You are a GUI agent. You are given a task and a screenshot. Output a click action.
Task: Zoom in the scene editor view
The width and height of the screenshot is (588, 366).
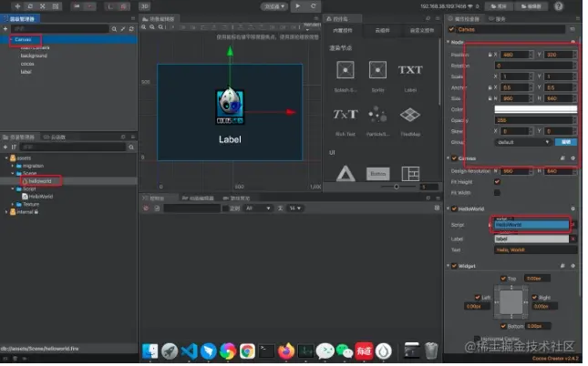[144, 27]
